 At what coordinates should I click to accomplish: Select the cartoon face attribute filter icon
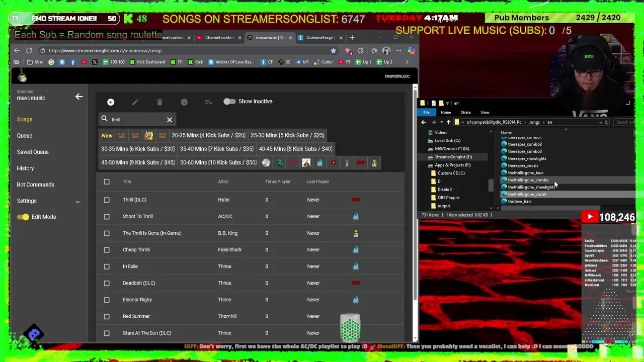point(374,162)
